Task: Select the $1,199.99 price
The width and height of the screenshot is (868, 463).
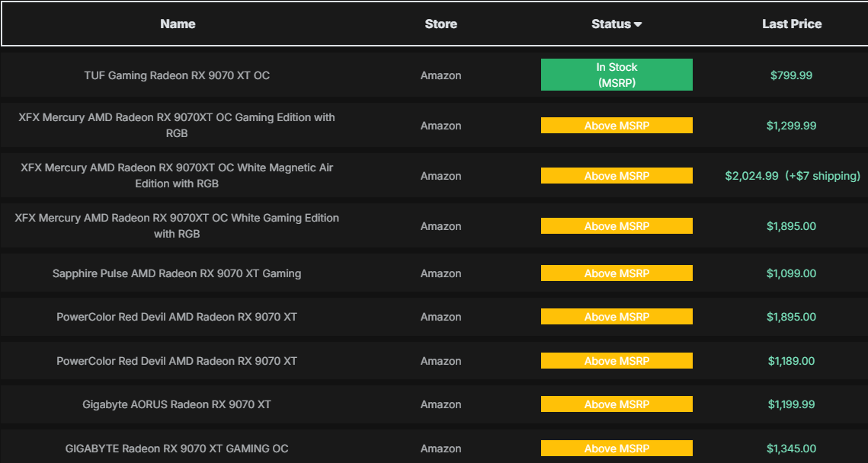Action: (791, 404)
